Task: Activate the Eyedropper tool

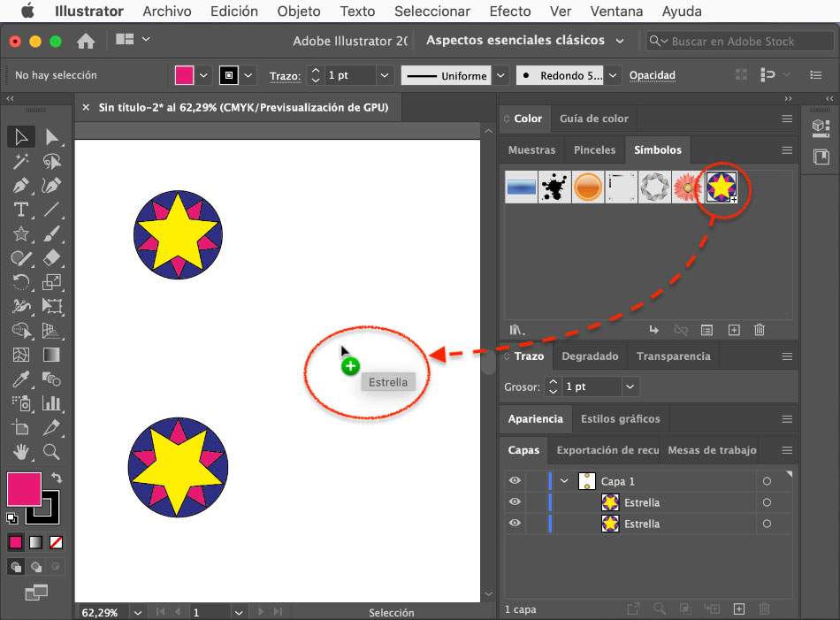Action: pos(21,379)
